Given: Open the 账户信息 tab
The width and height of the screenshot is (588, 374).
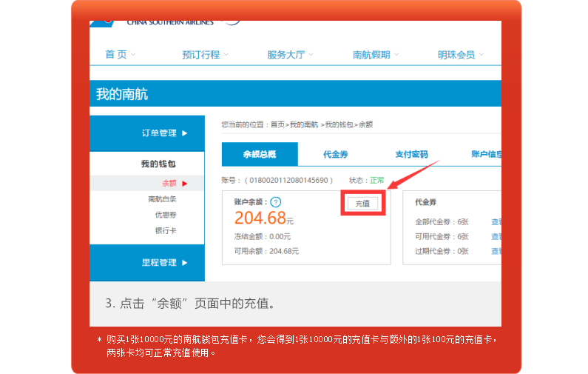Looking at the screenshot, I should click(x=486, y=154).
